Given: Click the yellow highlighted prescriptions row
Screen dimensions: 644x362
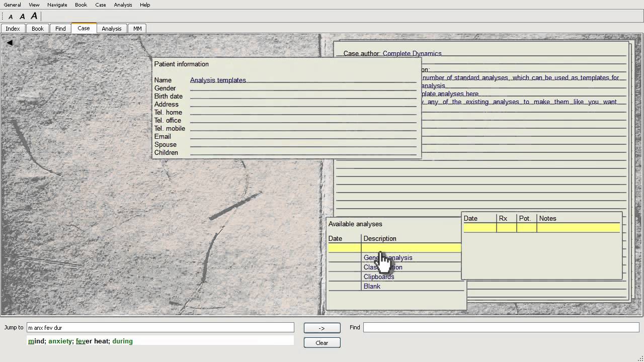Looking at the screenshot, I should [x=542, y=228].
